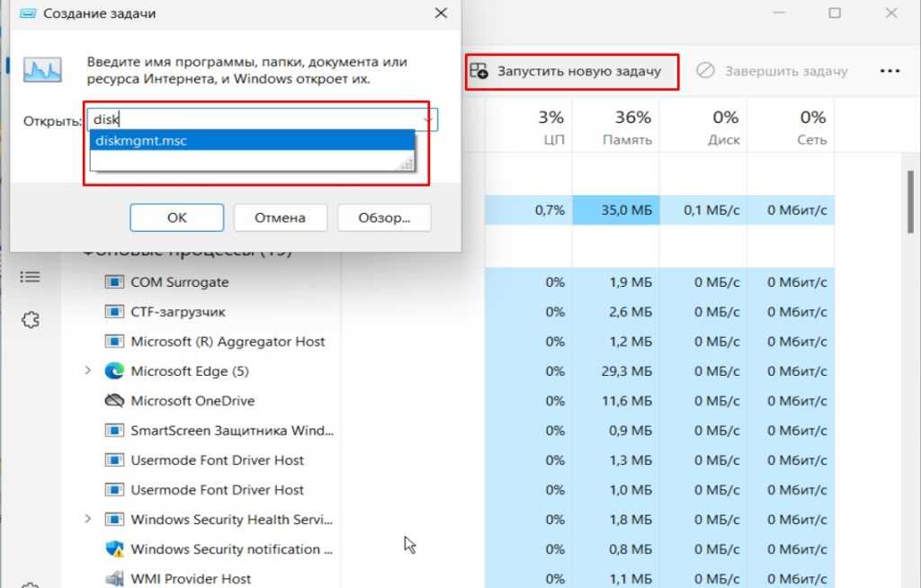Click the COM Surrogate process icon
Image resolution: width=921 pixels, height=588 pixels.
pos(114,282)
